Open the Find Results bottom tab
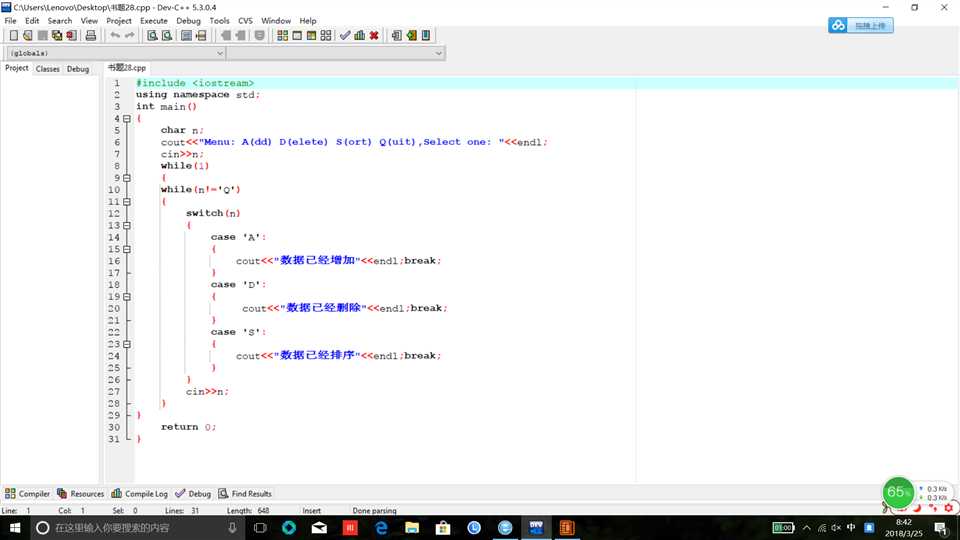The width and height of the screenshot is (960, 540). pyautogui.click(x=245, y=493)
